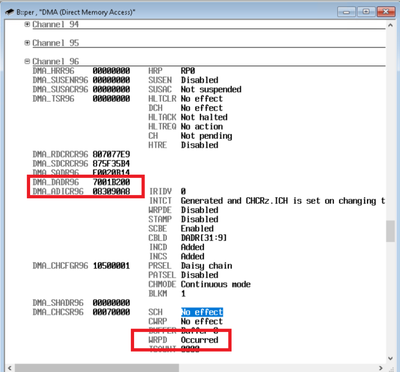Click the window title bar application icon
This screenshot has height=372, width=400.
pos(9,12)
